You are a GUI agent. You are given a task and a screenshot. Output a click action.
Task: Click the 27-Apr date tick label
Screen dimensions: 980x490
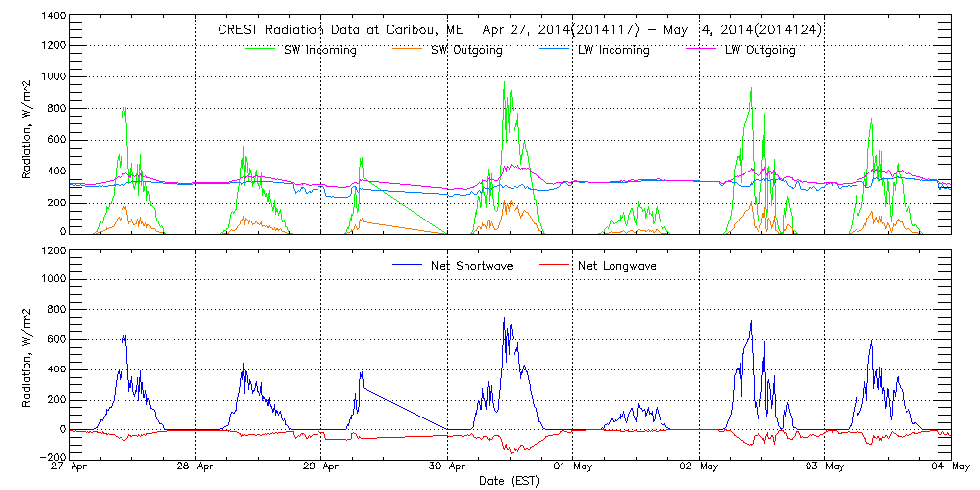[x=70, y=468]
